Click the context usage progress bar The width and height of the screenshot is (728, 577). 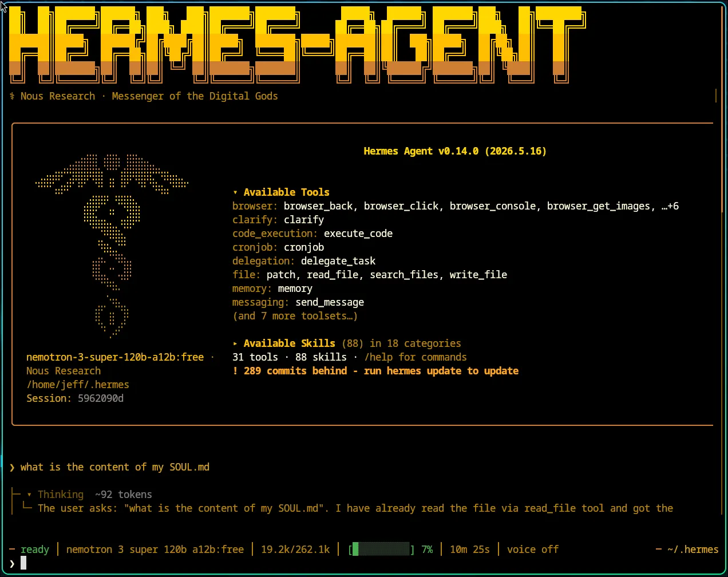click(381, 550)
